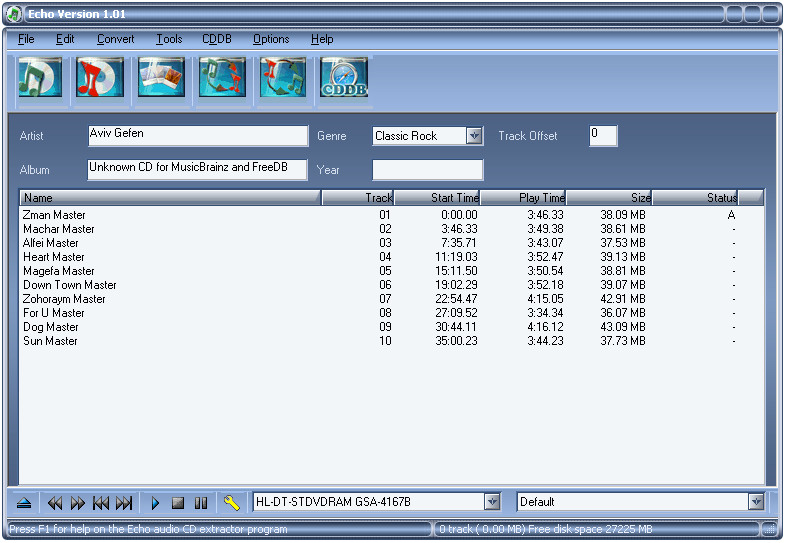Expand the Default profile dropdown
787x543 pixels.
[x=756, y=502]
